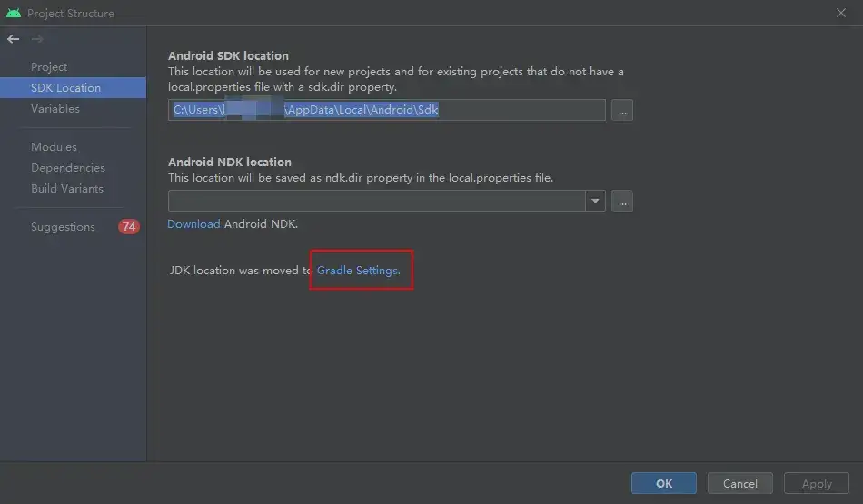The image size is (863, 504).
Task: Click 'JDK location was moved to' text
Action: 242,270
